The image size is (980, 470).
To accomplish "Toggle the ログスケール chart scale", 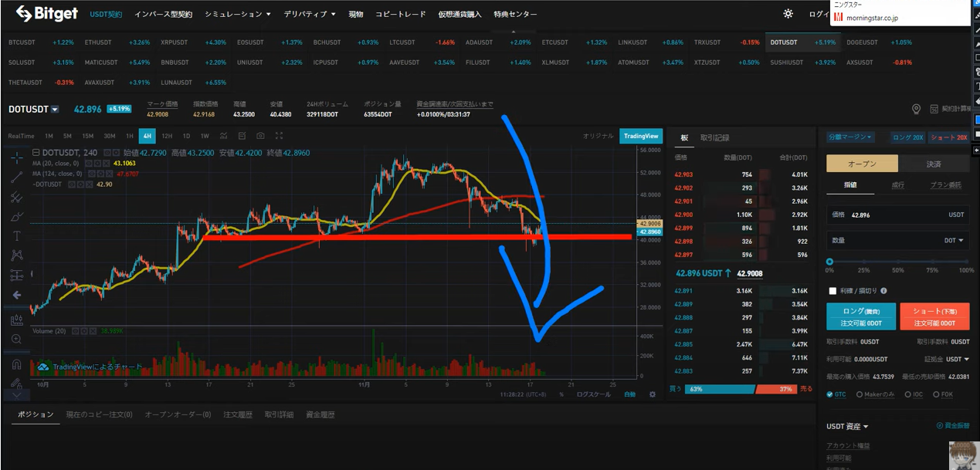I will 594,394.
